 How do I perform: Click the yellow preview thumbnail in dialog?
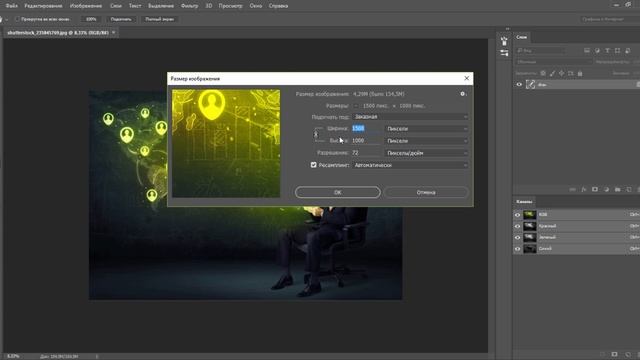[x=226, y=144]
